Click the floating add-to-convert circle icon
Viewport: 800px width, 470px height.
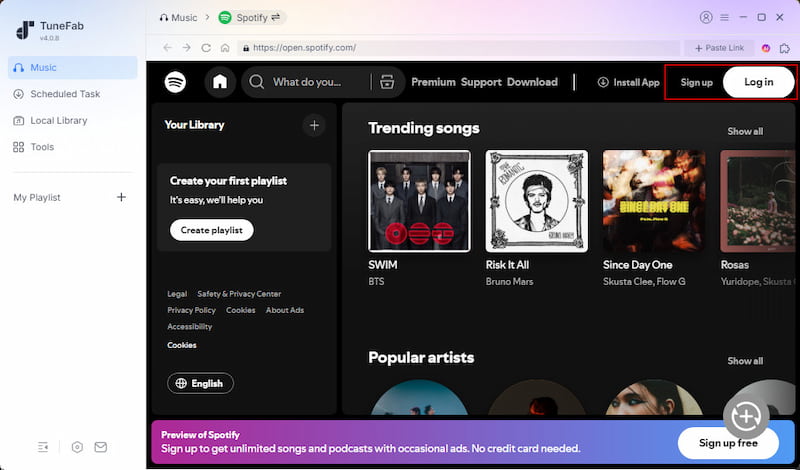tap(746, 416)
